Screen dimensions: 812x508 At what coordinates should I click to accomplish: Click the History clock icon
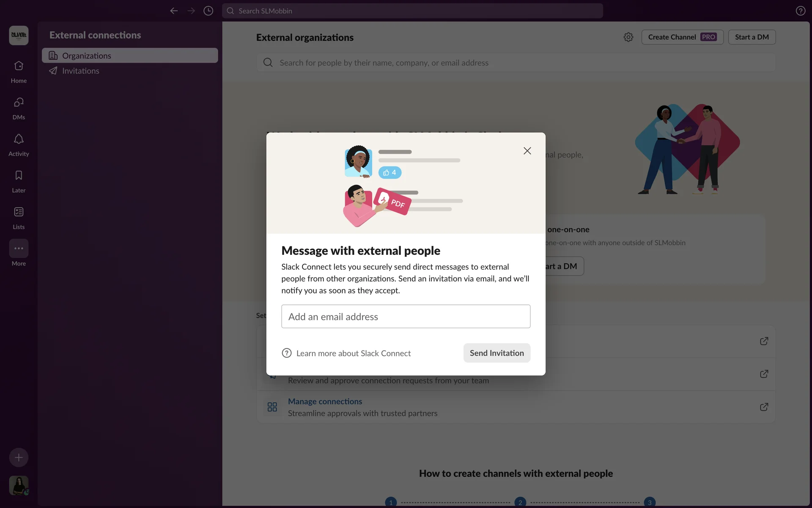[208, 11]
